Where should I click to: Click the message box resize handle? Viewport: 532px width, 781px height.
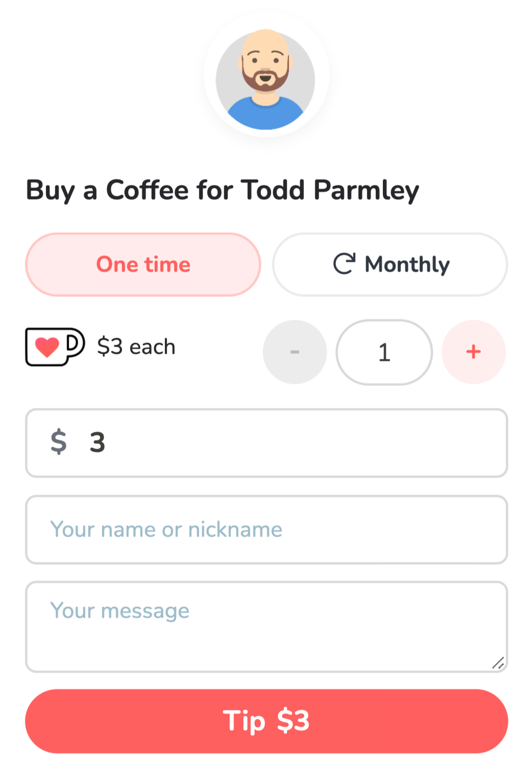click(x=498, y=663)
